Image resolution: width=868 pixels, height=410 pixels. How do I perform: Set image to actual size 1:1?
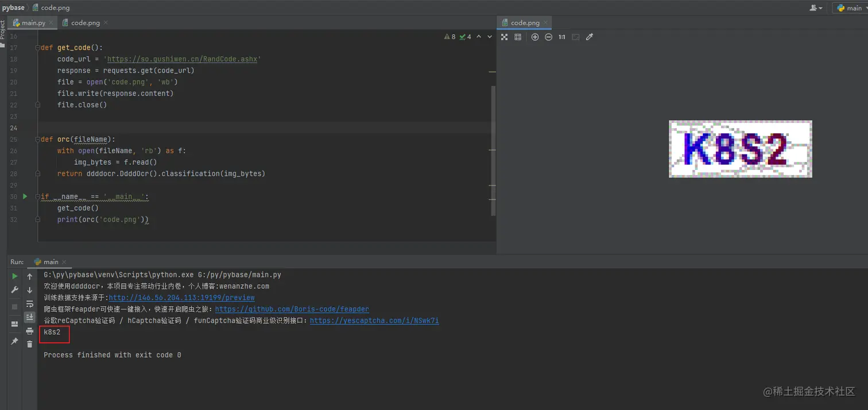562,37
